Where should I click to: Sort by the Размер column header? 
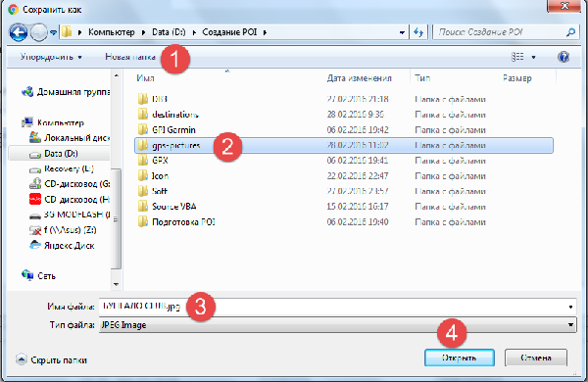pos(517,78)
